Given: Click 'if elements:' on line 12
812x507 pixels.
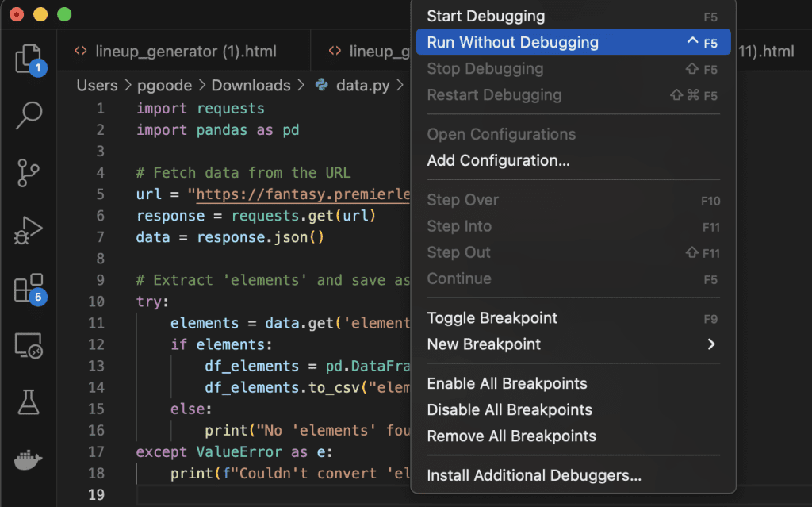Looking at the screenshot, I should tap(221, 344).
